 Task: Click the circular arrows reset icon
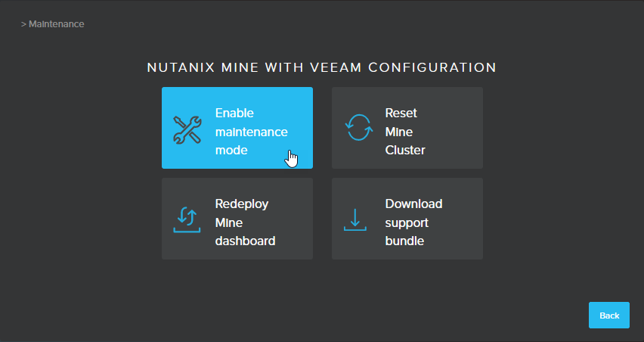coord(358,127)
